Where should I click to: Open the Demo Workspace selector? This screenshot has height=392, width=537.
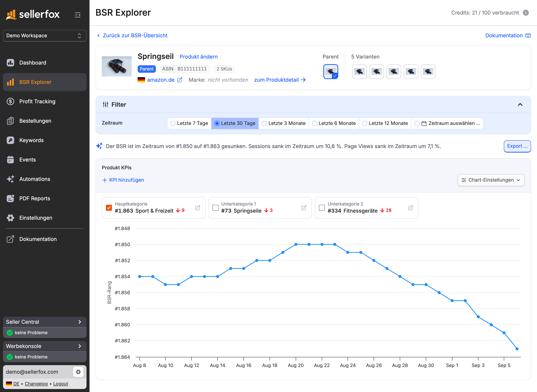tap(45, 36)
